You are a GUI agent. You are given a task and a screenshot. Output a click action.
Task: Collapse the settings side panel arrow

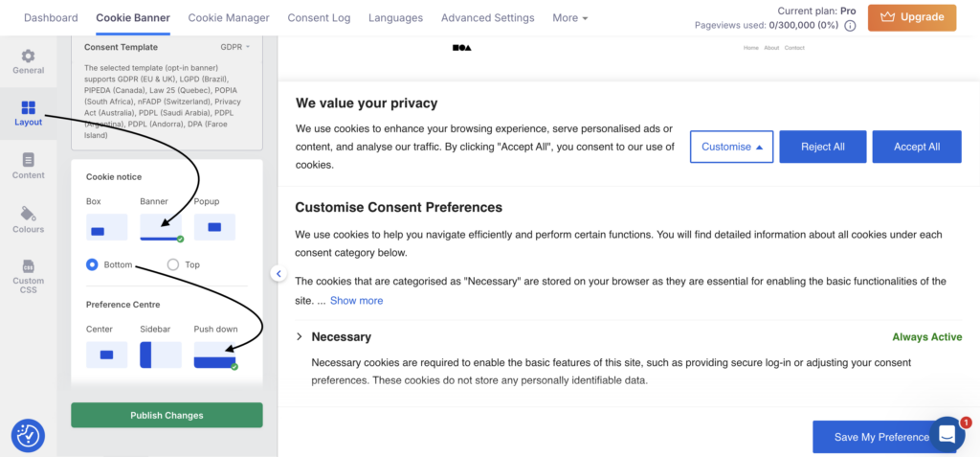coord(278,273)
